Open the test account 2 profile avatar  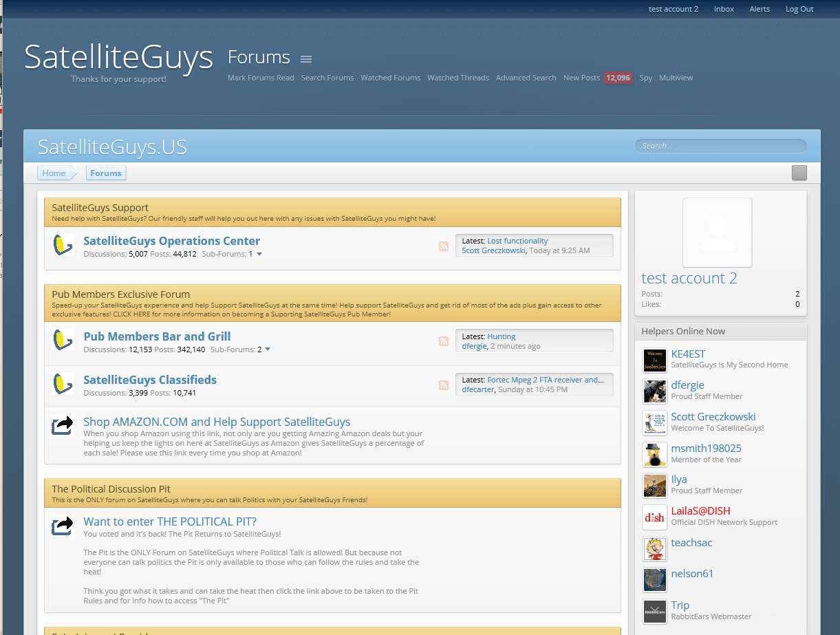click(x=717, y=233)
